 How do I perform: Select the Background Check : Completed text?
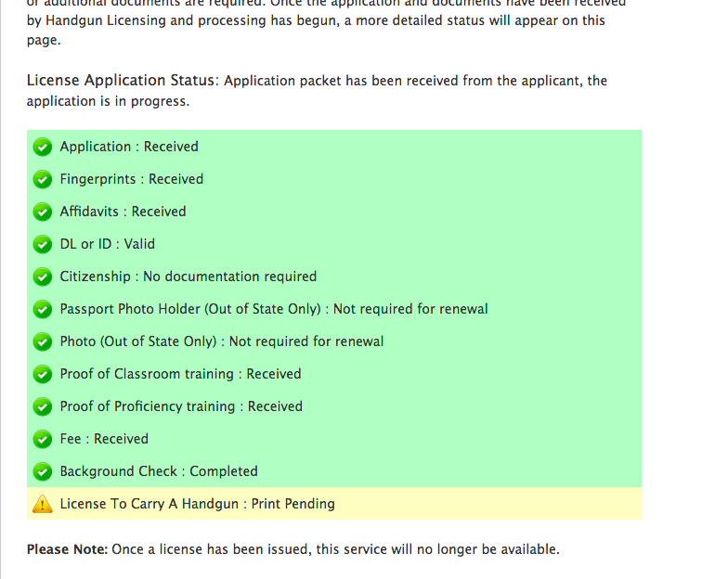pos(159,471)
